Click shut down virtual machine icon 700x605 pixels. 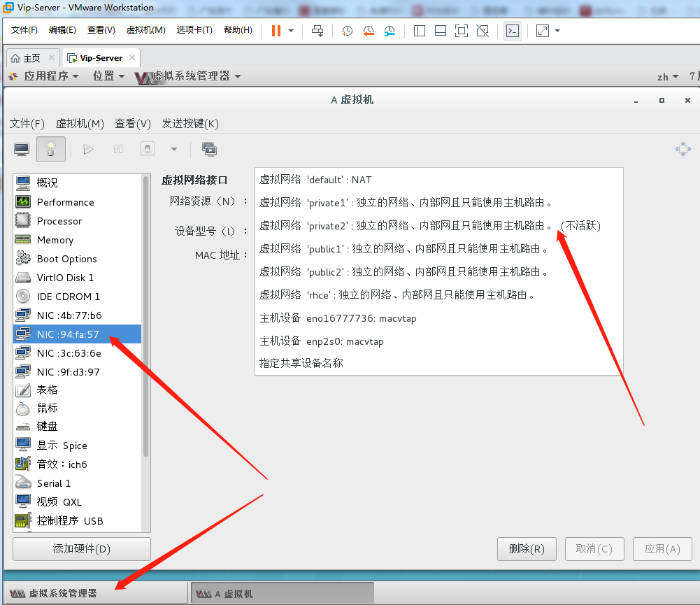[148, 149]
